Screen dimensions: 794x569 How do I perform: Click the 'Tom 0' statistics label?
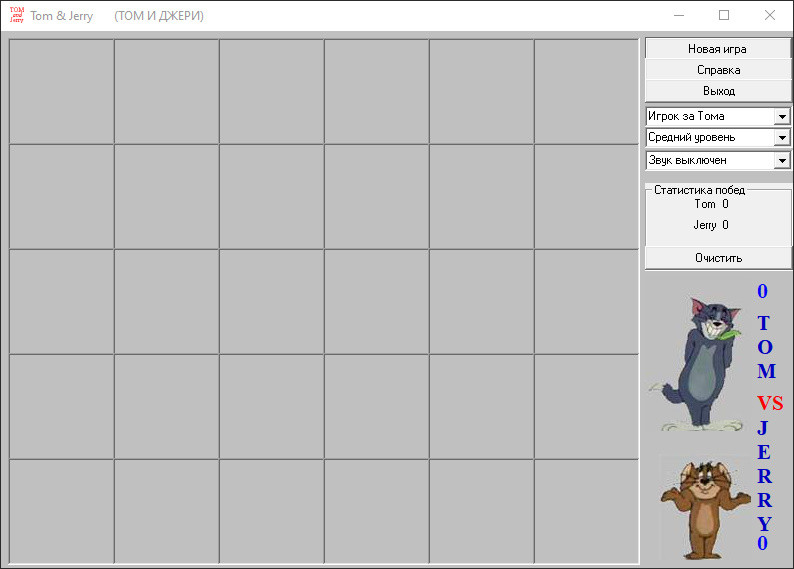pos(711,204)
